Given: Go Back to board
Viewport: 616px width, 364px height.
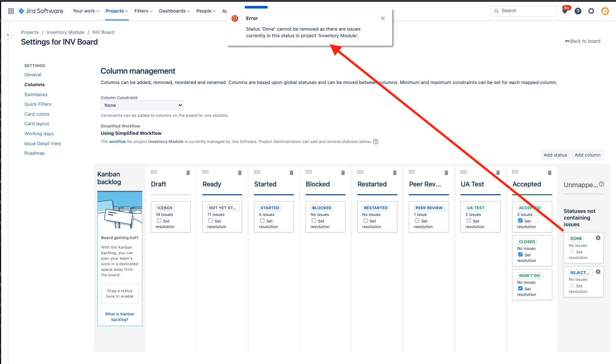Looking at the screenshot, I should click(582, 41).
